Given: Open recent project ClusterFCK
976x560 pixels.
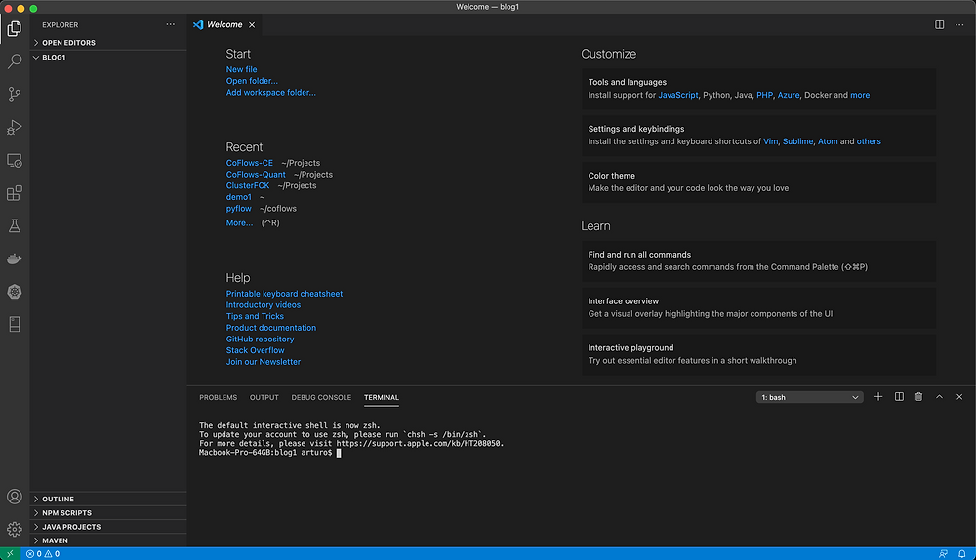Looking at the screenshot, I should click(248, 185).
